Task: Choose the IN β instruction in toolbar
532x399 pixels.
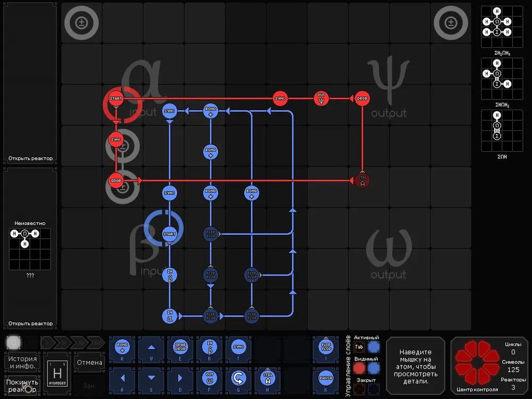Action: point(209,350)
